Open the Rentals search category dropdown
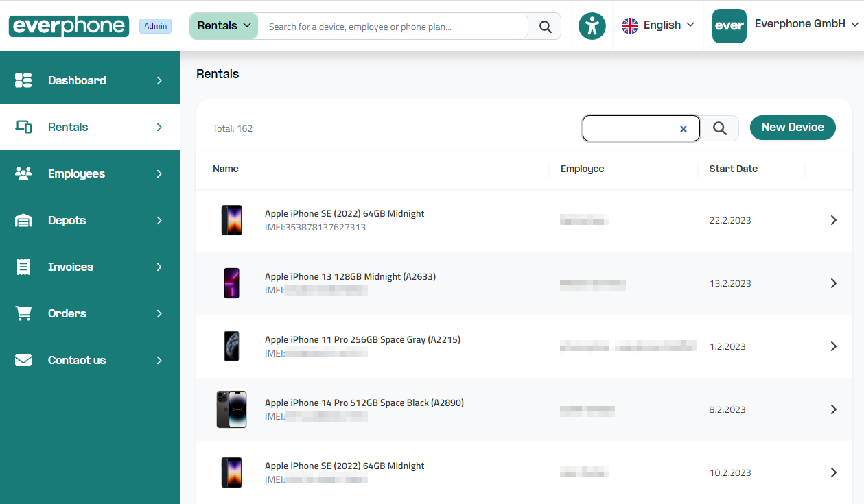 (224, 26)
